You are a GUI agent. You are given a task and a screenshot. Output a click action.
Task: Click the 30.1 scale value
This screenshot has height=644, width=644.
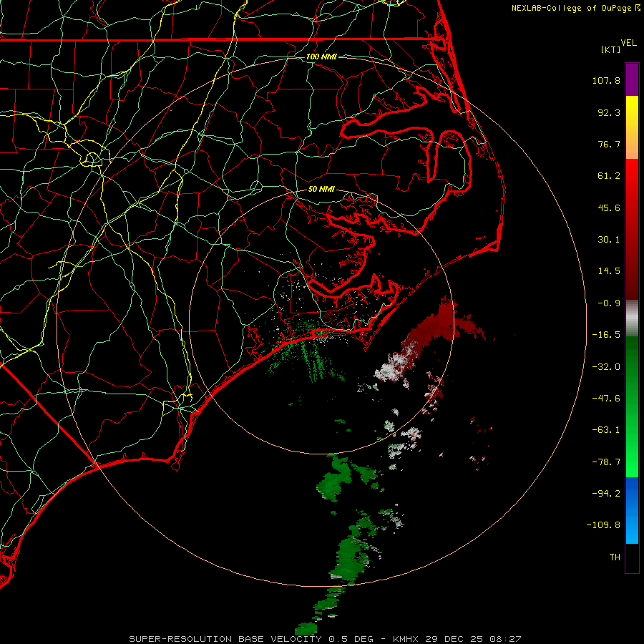coord(609,240)
